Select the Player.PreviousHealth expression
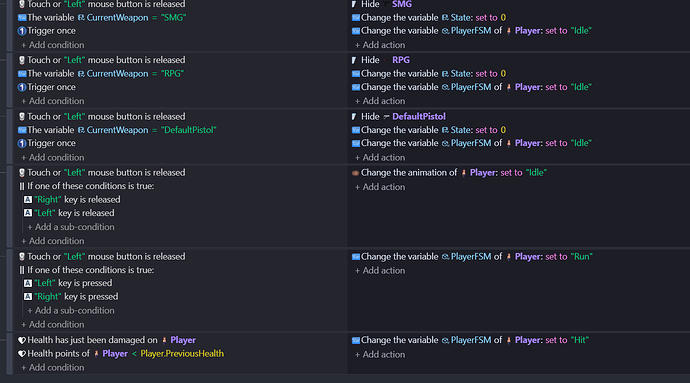Viewport: 690px width, 383px height. (x=182, y=354)
